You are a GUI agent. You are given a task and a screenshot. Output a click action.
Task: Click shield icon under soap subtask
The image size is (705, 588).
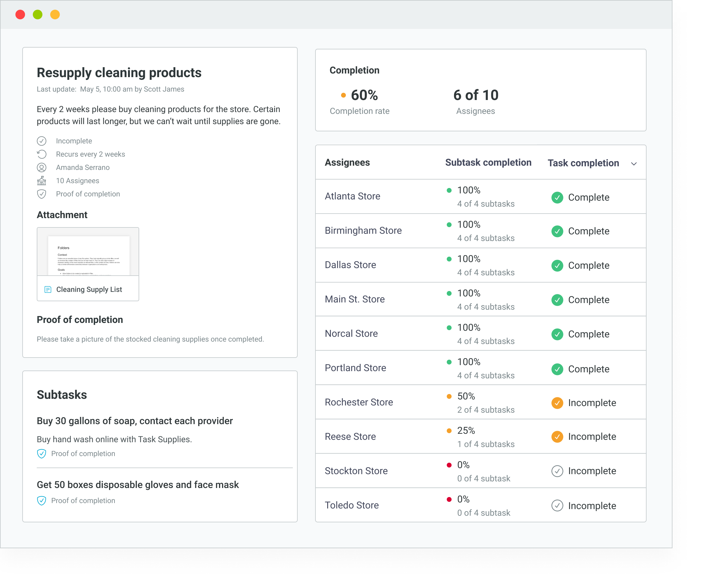point(42,454)
